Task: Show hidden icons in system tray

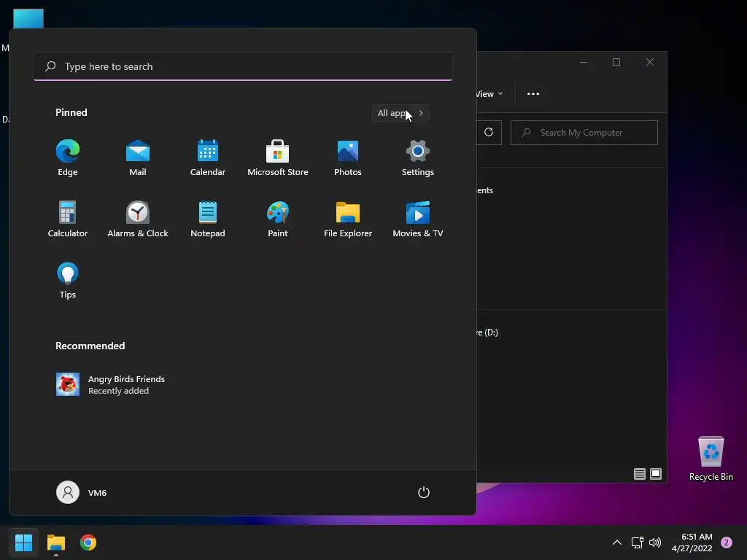Action: [x=617, y=542]
